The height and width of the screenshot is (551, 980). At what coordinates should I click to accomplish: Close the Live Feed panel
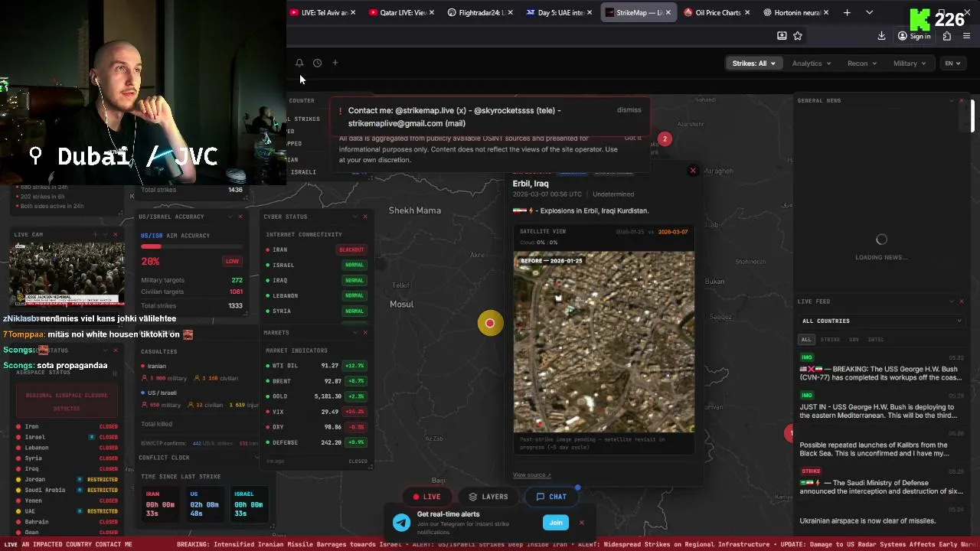[x=962, y=302]
